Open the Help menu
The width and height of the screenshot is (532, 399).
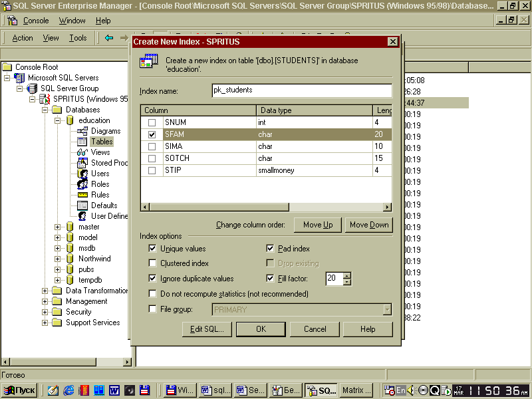(x=103, y=21)
